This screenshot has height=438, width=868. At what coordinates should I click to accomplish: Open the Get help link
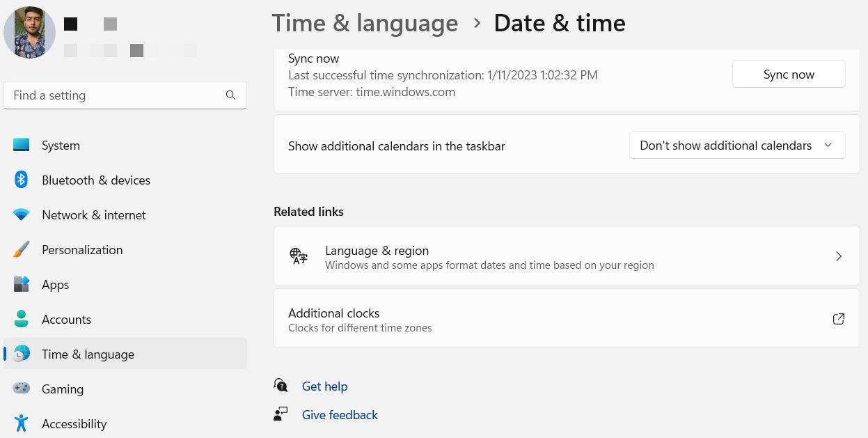[324, 386]
